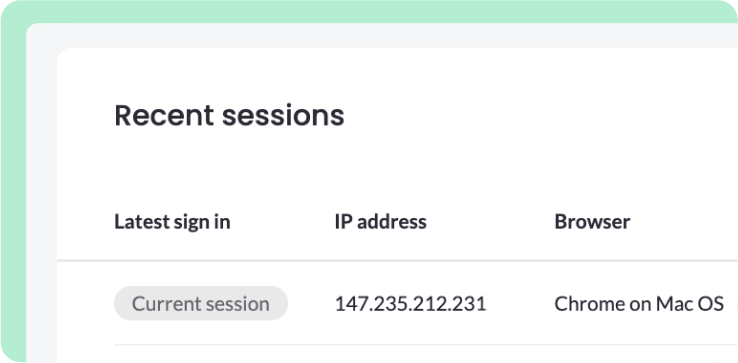
Task: Click the Recent sessions heading
Action: tap(230, 115)
